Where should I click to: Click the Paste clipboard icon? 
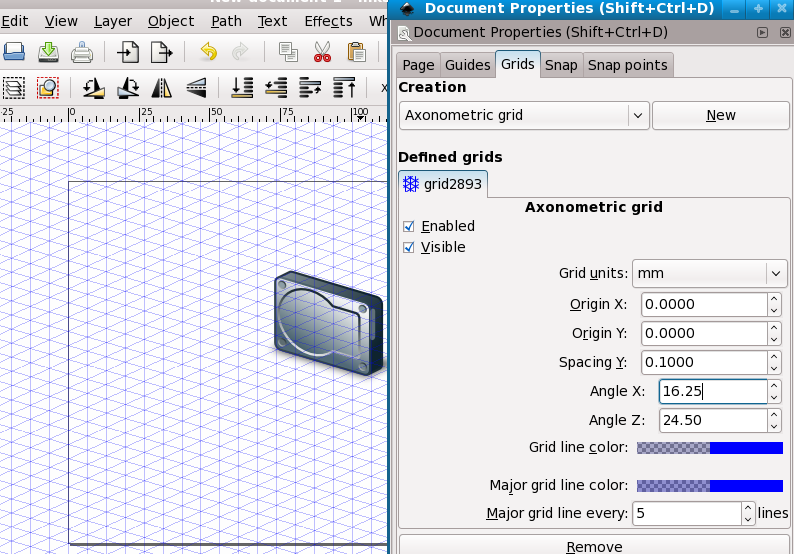(x=356, y=52)
